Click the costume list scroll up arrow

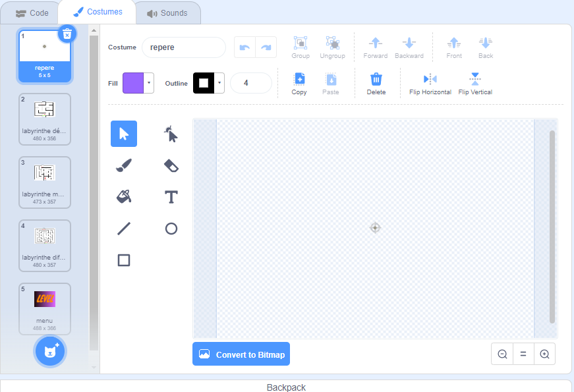tap(94, 30)
